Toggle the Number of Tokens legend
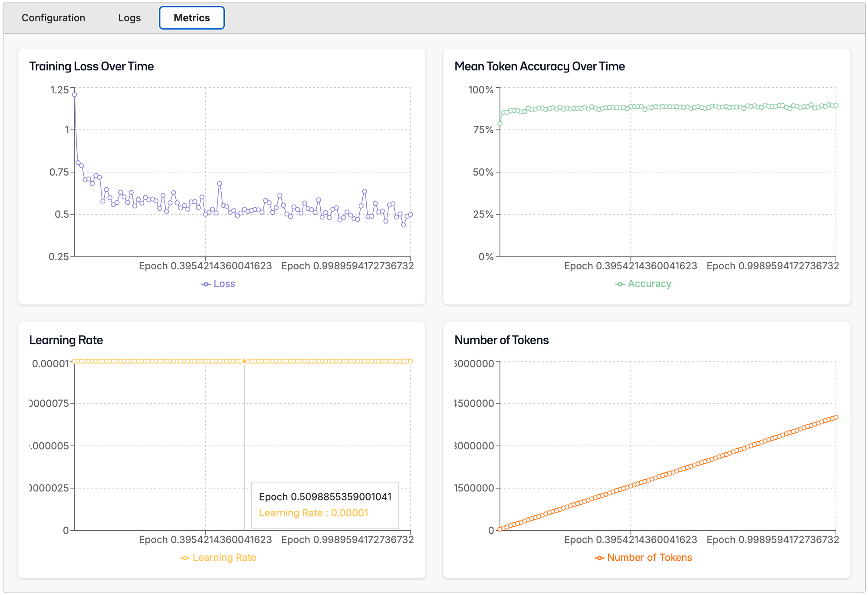The height and width of the screenshot is (595, 868). [649, 557]
